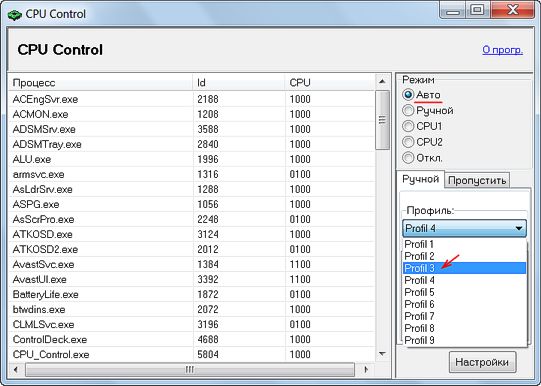This screenshot has width=541, height=386.
Task: Pick Profil 2 from the profile list
Action: (x=464, y=256)
